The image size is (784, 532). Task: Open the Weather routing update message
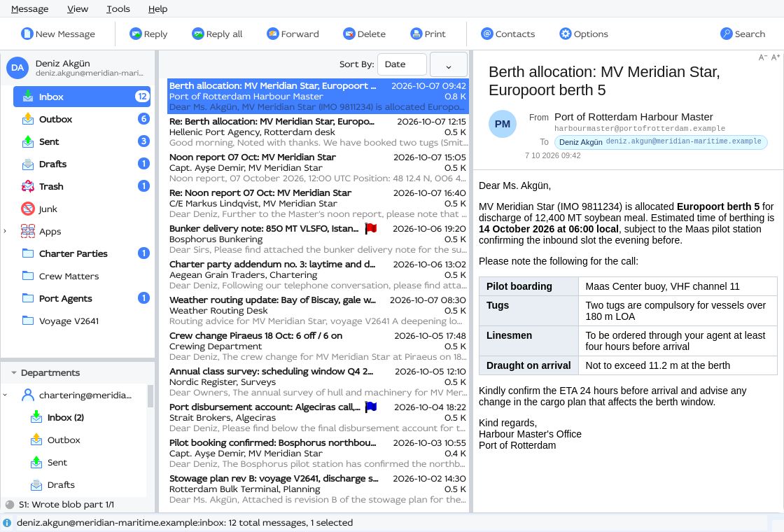tap(318, 311)
